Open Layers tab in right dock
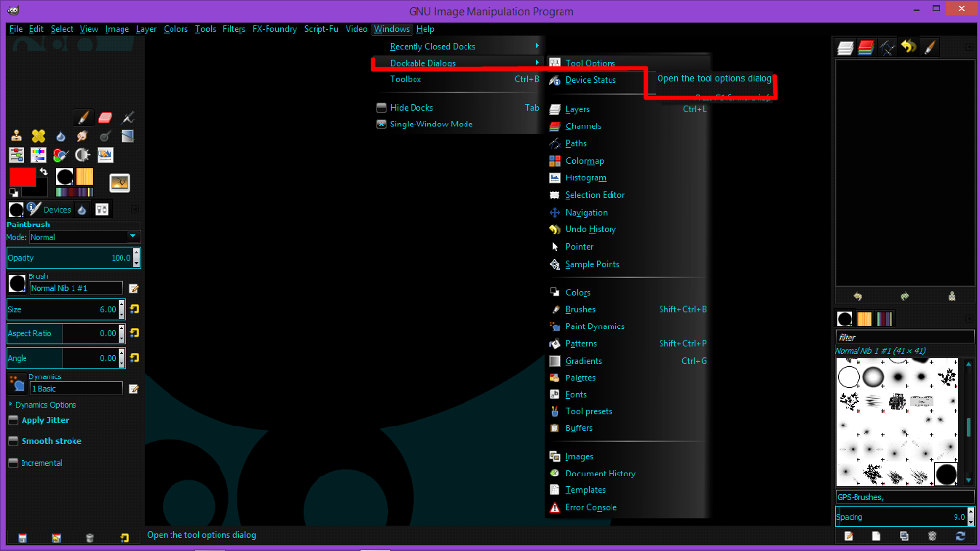The image size is (980, 551). 845,47
